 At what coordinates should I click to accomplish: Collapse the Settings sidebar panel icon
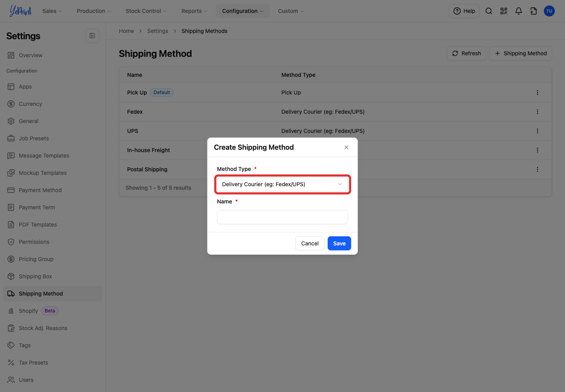(92, 36)
